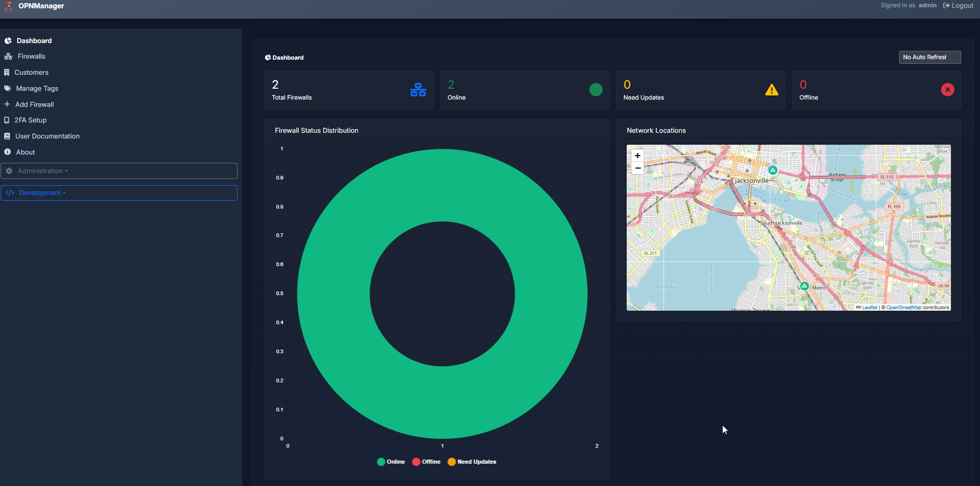
Task: Open the No Auto Refresh selector
Action: (x=930, y=57)
